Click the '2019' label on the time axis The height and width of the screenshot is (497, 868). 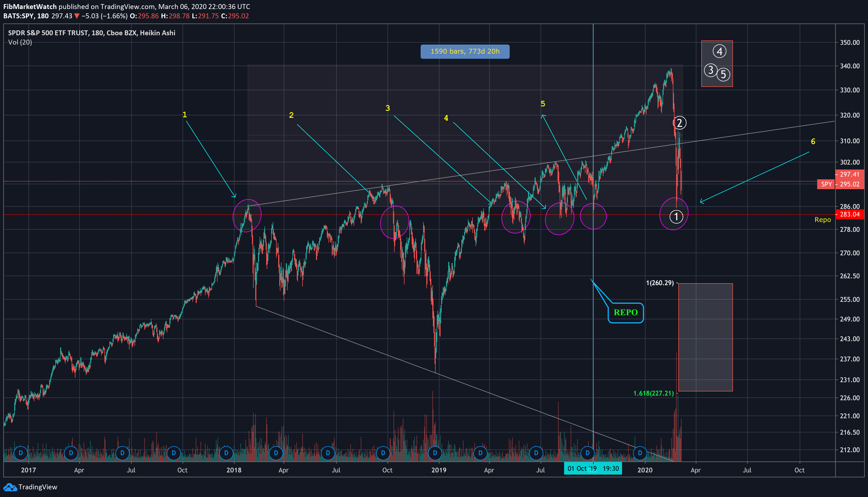(x=439, y=470)
